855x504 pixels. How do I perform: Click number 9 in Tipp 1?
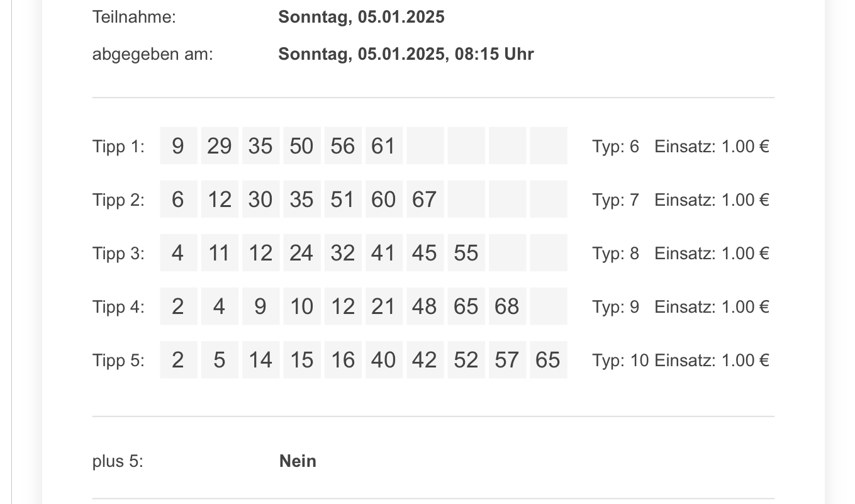(x=179, y=146)
